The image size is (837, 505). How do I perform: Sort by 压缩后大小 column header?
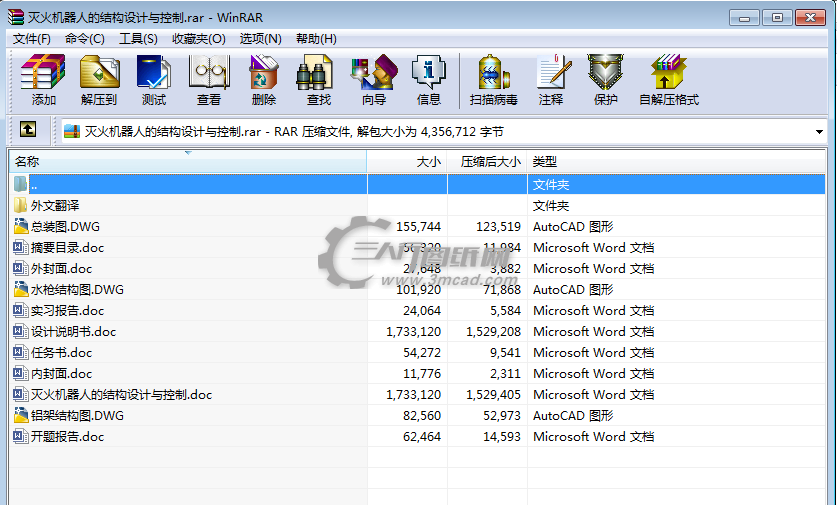tap(487, 161)
